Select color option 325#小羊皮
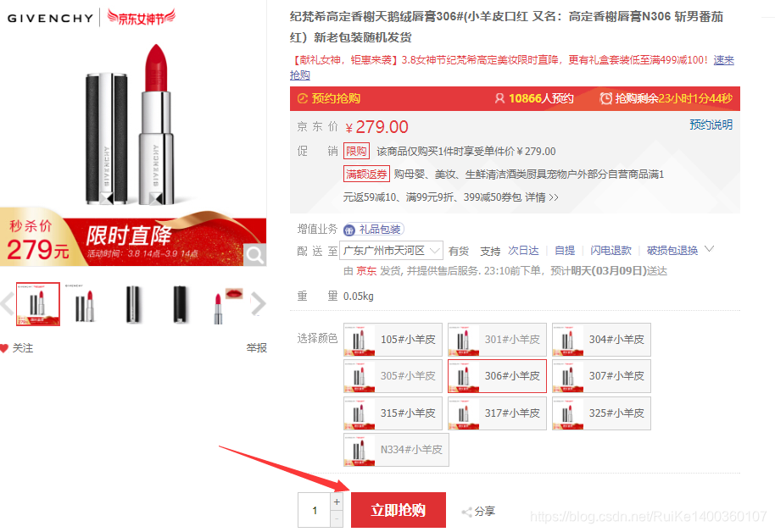 click(x=601, y=413)
